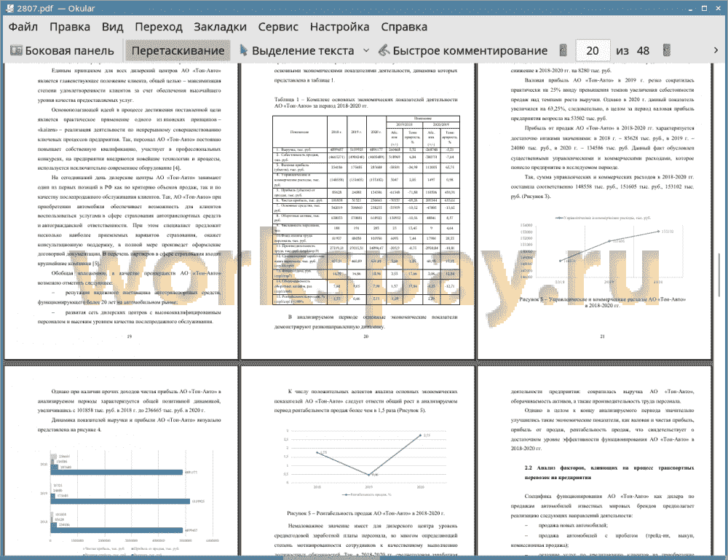Screen dimensions: 728x560
Task: Open the Вид menu
Action: 112,27
